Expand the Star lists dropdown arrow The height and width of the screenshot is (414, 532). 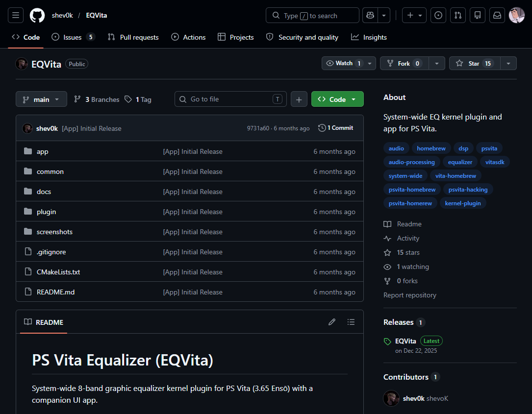[508, 63]
